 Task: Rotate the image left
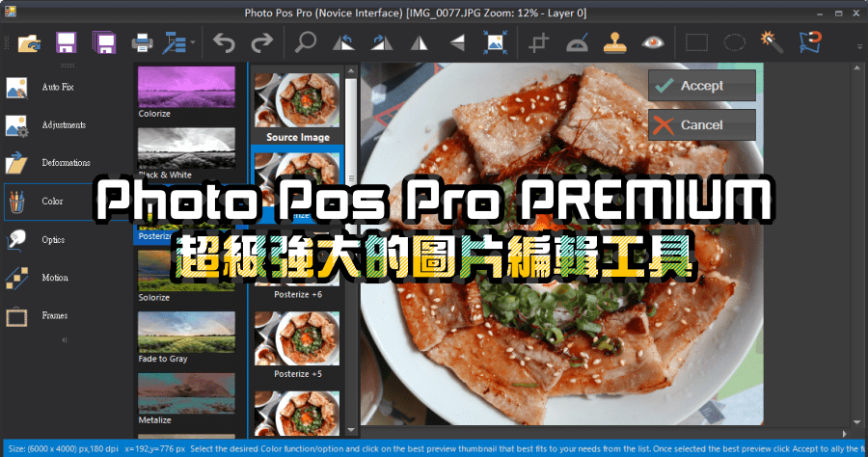coord(343,42)
